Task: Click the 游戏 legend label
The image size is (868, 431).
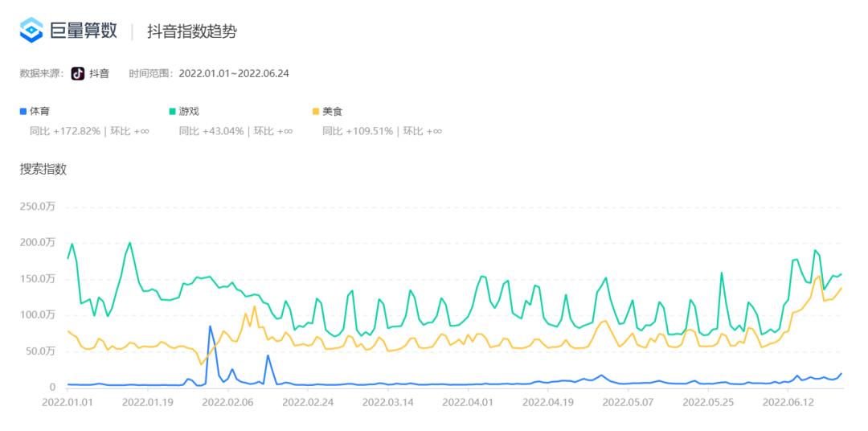Action: click(189, 111)
